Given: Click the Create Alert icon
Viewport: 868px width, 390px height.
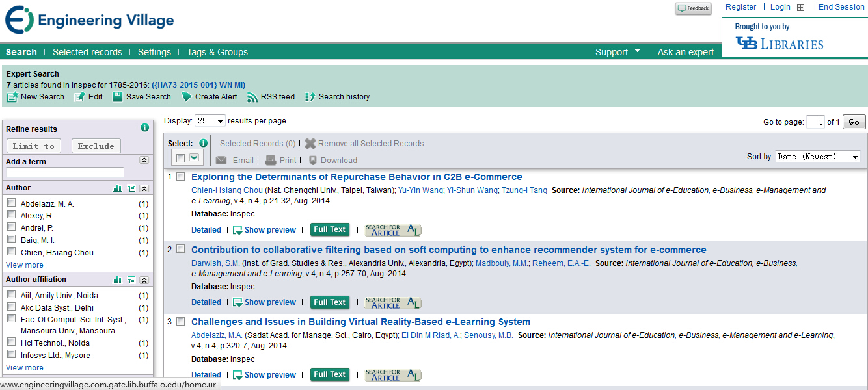Looking at the screenshot, I should click(186, 97).
